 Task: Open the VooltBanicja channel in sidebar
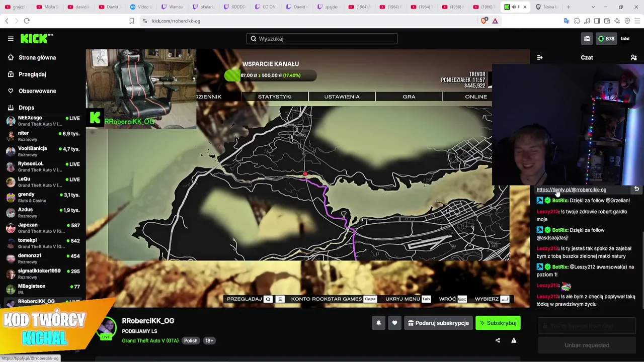point(43,151)
